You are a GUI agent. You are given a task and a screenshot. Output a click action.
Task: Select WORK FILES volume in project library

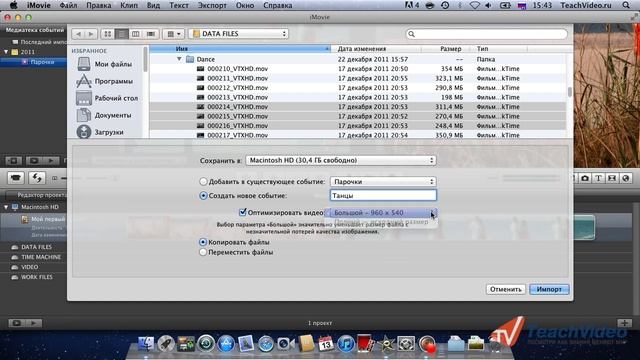tap(37, 277)
